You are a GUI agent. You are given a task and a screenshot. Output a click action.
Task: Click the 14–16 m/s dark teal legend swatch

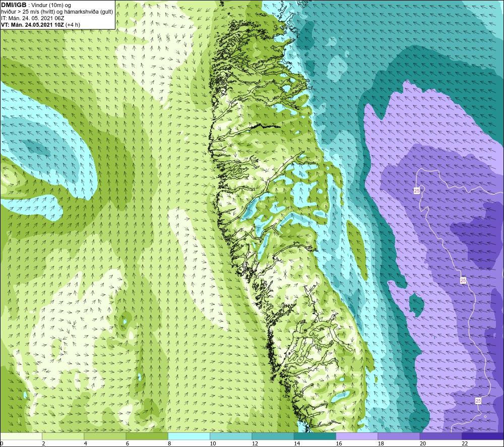[314, 436]
